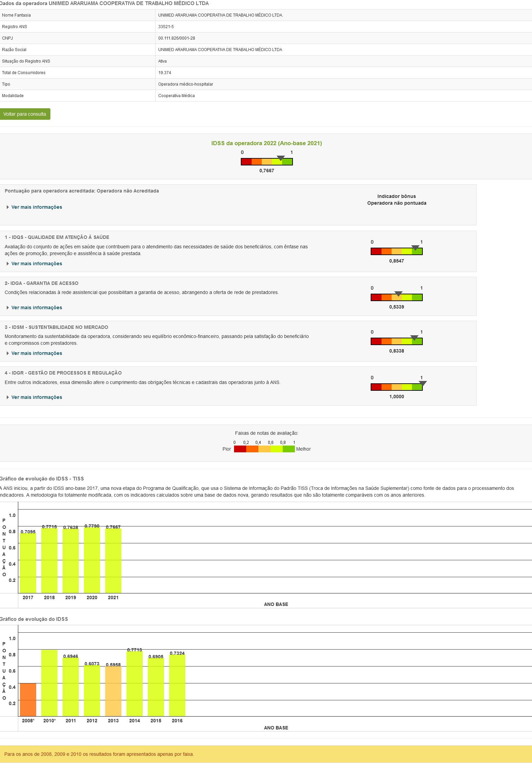Image resolution: width=532 pixels, height=769 pixels.
Task: Expand Ver mais informações for IDQS section
Action: coord(37,264)
